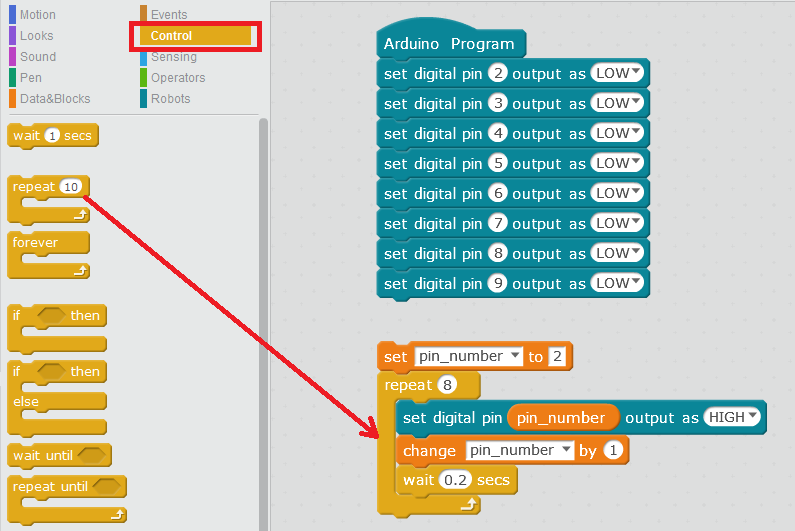This screenshot has width=795, height=531.
Task: Click the orange pin_number variable reporter
Action: [563, 418]
